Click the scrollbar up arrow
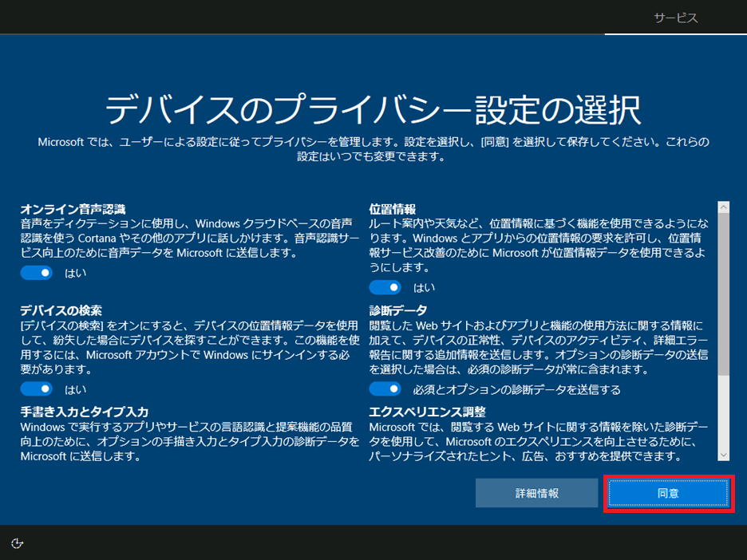The height and width of the screenshot is (560, 747). point(723,207)
